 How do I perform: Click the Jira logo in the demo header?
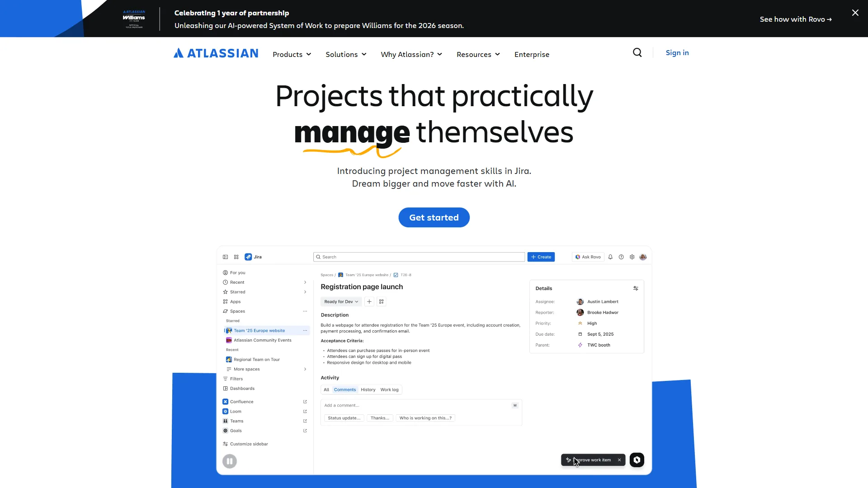coord(253,257)
